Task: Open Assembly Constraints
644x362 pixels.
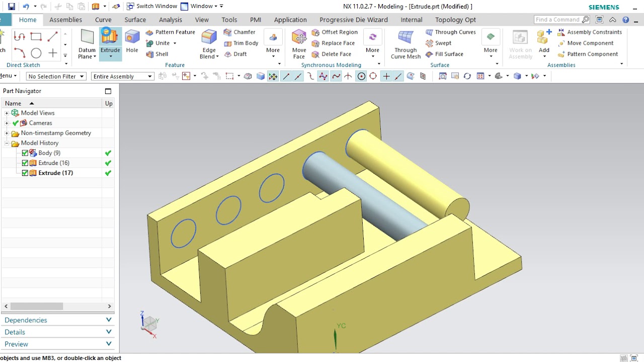Action: coord(590,32)
